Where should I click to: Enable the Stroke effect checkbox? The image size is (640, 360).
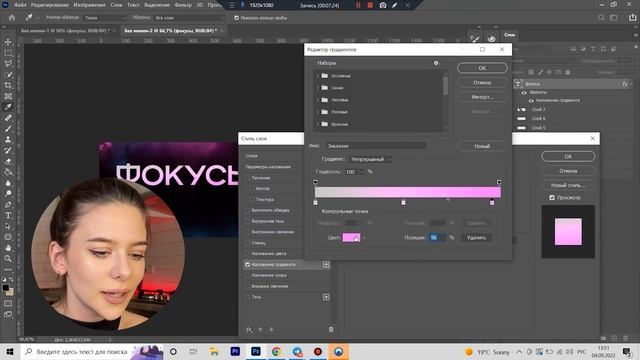coord(248,210)
